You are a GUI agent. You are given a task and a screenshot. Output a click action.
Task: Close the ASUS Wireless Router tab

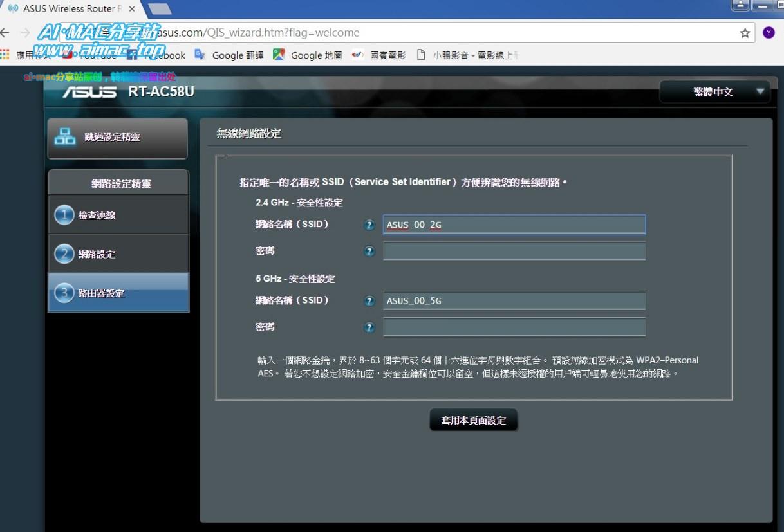[x=132, y=9]
